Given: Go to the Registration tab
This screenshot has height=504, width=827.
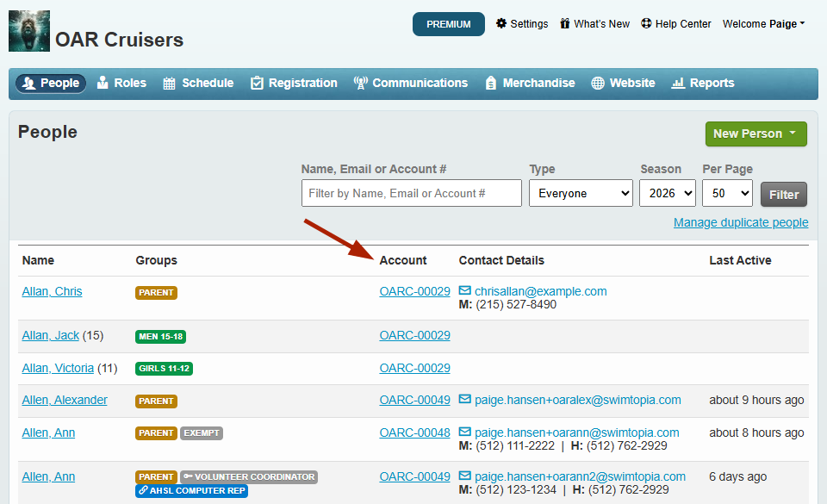Looking at the screenshot, I should click(294, 84).
